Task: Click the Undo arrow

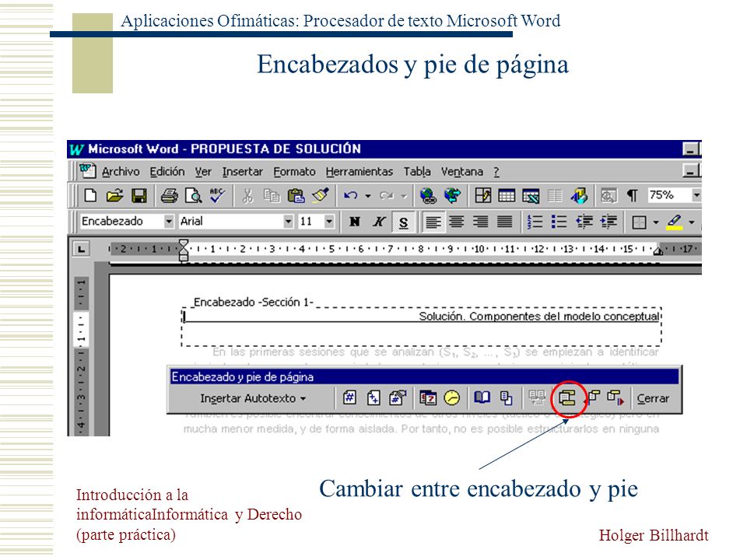Action: click(351, 196)
